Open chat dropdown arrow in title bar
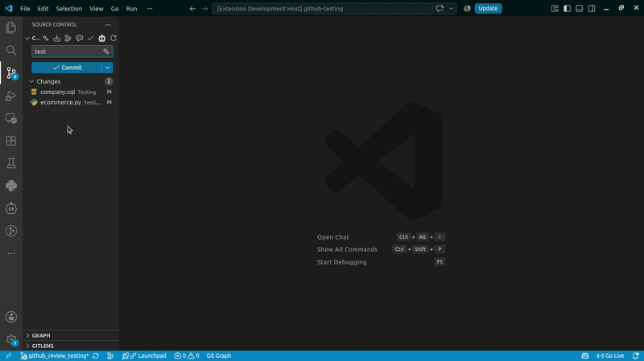This screenshot has width=644, height=361. click(x=451, y=9)
